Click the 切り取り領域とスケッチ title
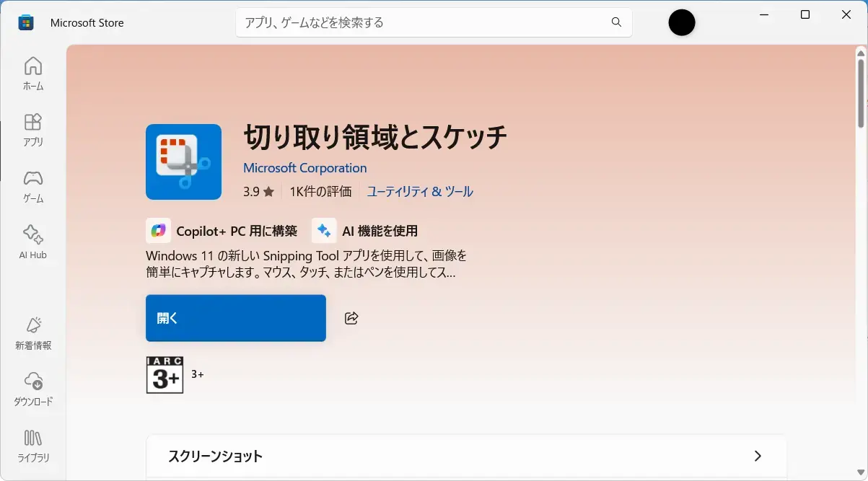The height and width of the screenshot is (481, 868). [x=376, y=137]
